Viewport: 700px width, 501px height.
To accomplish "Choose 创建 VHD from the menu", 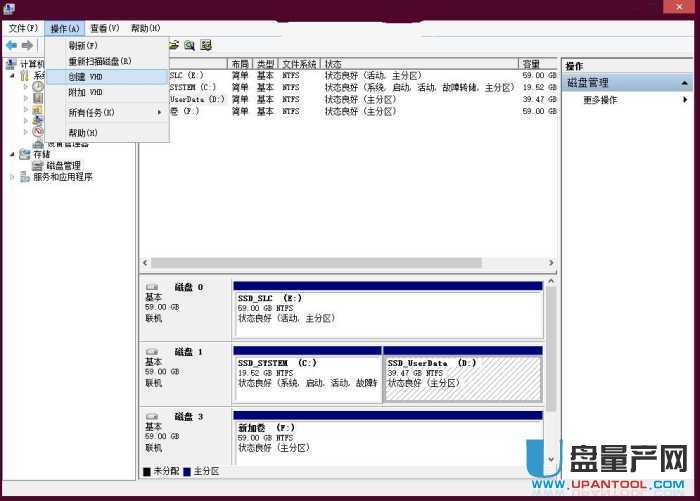I will 85,76.
